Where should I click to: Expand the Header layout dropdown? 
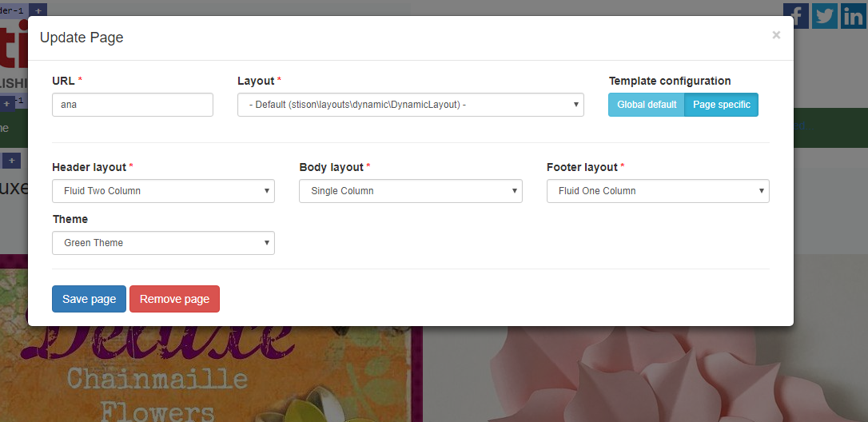point(163,191)
